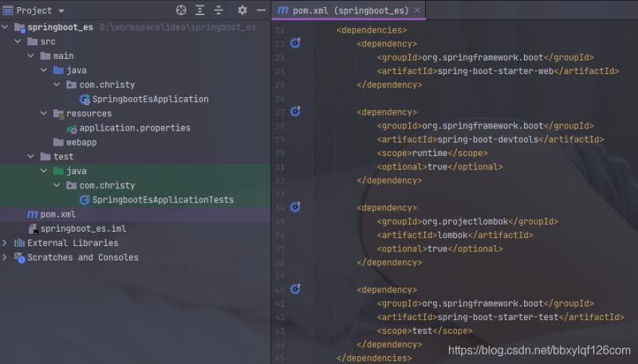Screen dimensions: 638x364
Task: Expand Scratches and Consoles node
Action: (x=6, y=257)
